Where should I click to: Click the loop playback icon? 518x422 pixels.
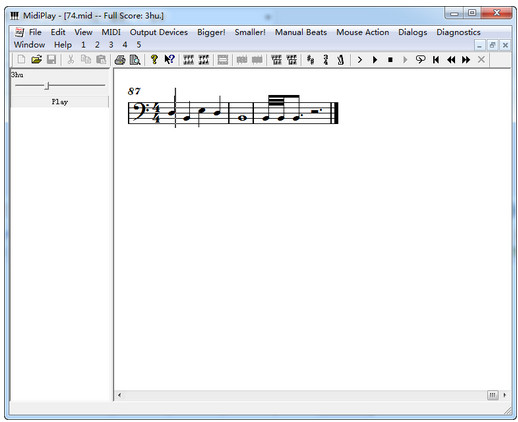coord(420,60)
